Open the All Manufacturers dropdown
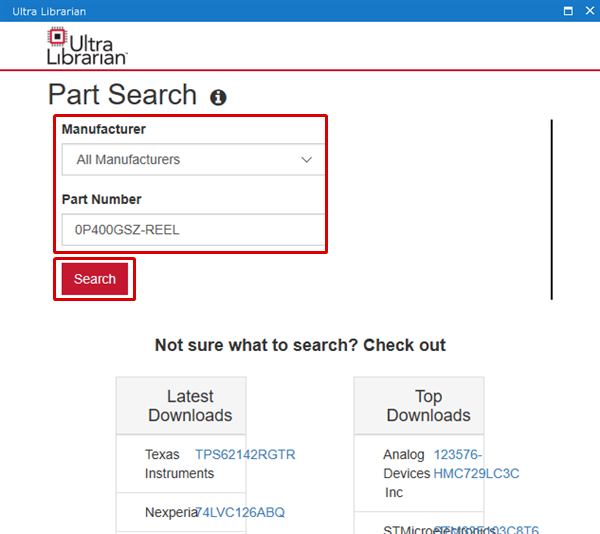 tap(194, 160)
